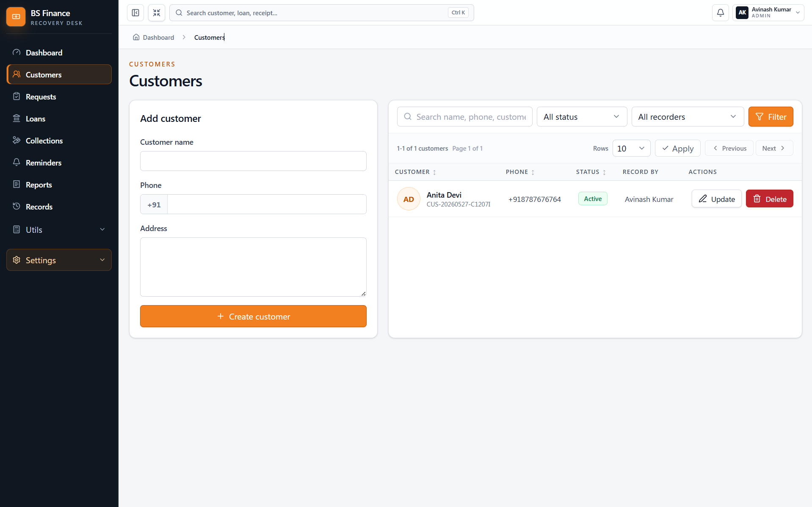Click the Anita Devi name
Image resolution: width=812 pixels, height=507 pixels.
click(x=444, y=195)
